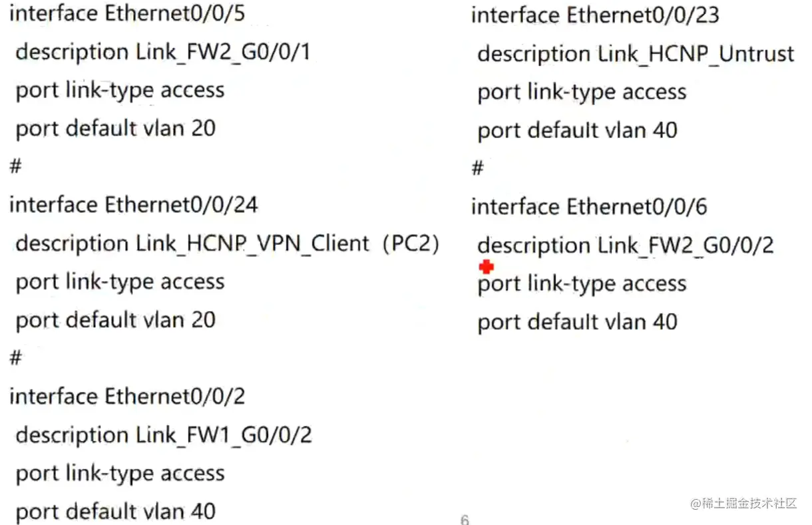Click the description Link_HCNP_Untrust text

click(636, 54)
